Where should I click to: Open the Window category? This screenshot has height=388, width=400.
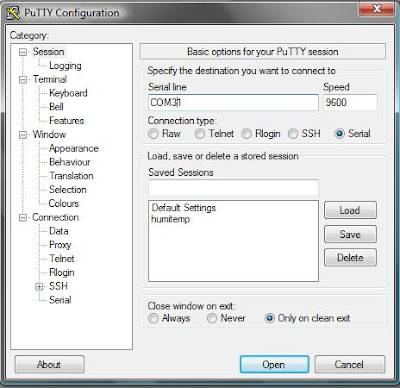coord(49,135)
